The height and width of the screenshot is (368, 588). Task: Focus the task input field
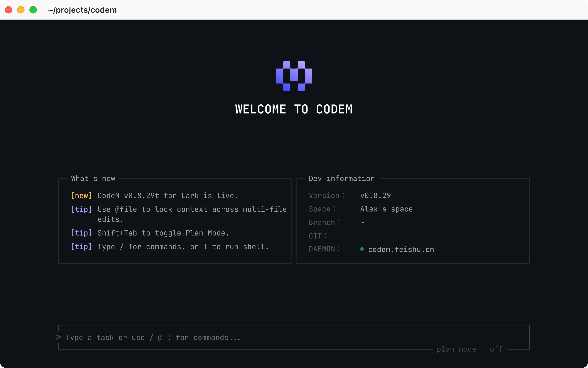click(294, 337)
